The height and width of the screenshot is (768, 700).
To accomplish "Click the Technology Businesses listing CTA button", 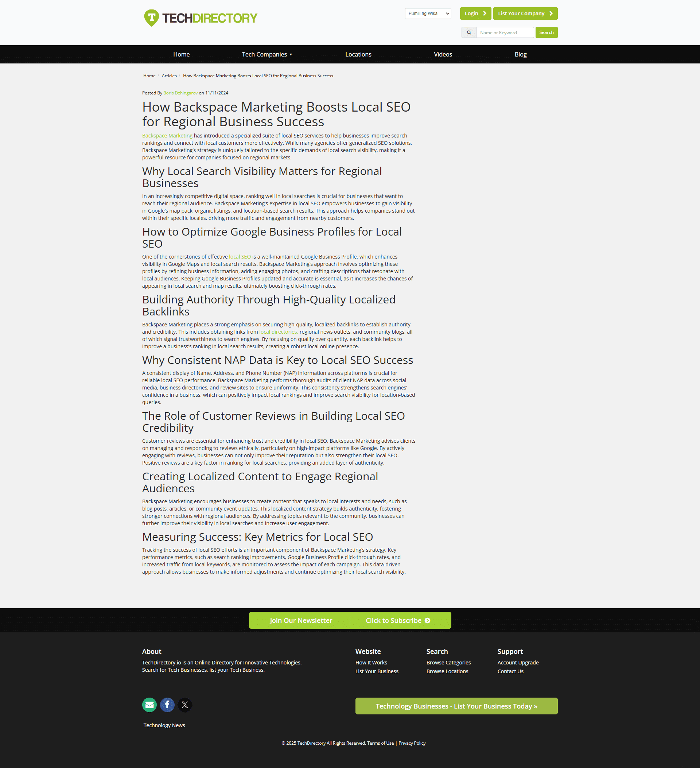I will pos(456,706).
